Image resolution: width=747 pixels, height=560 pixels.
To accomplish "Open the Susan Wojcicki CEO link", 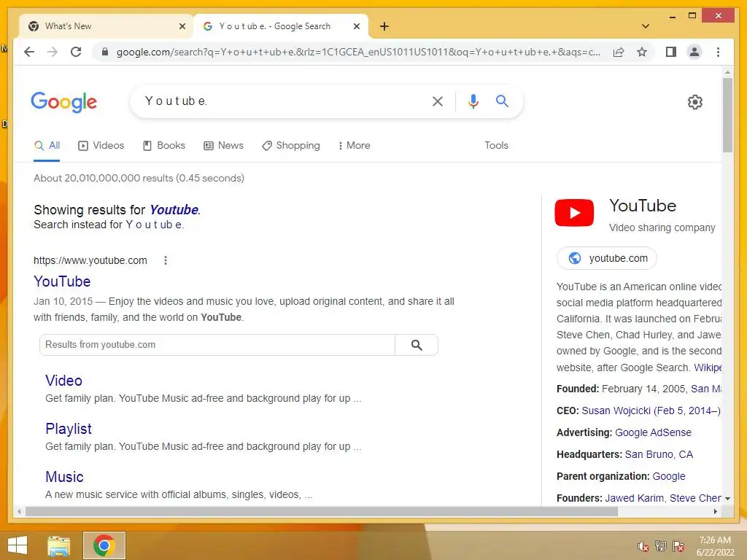I will coord(651,411).
